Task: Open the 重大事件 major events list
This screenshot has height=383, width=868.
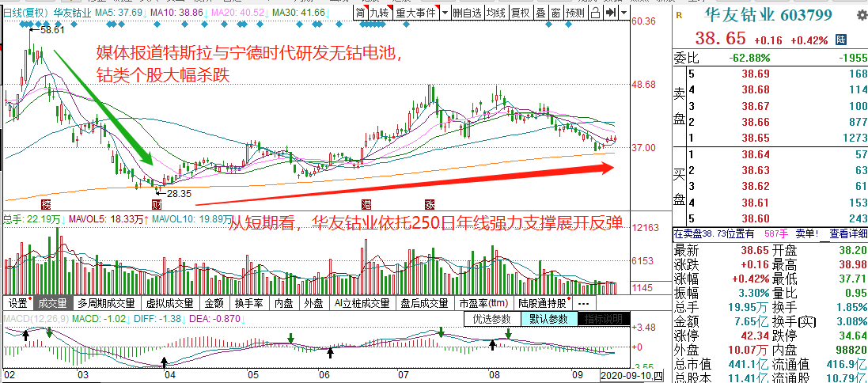Action: [415, 13]
